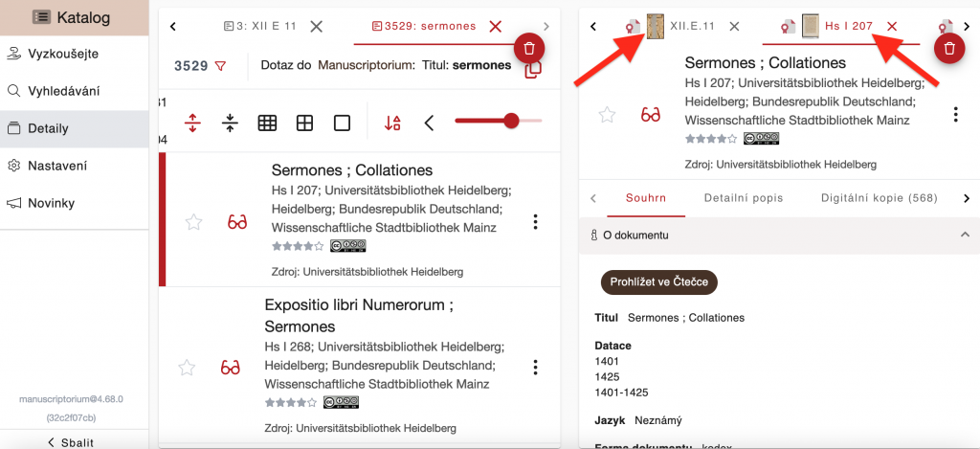Toggle favorite star in the detail panel
This screenshot has width=980, height=449.
pyautogui.click(x=607, y=115)
